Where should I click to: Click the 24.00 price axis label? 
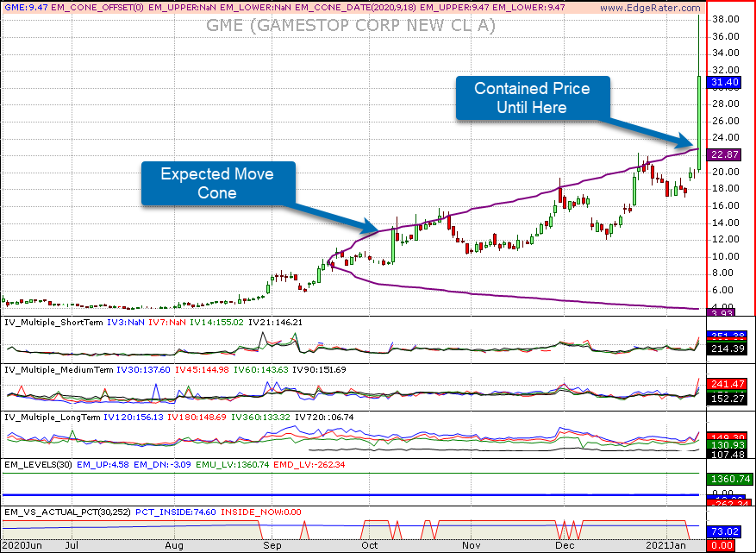726,137
